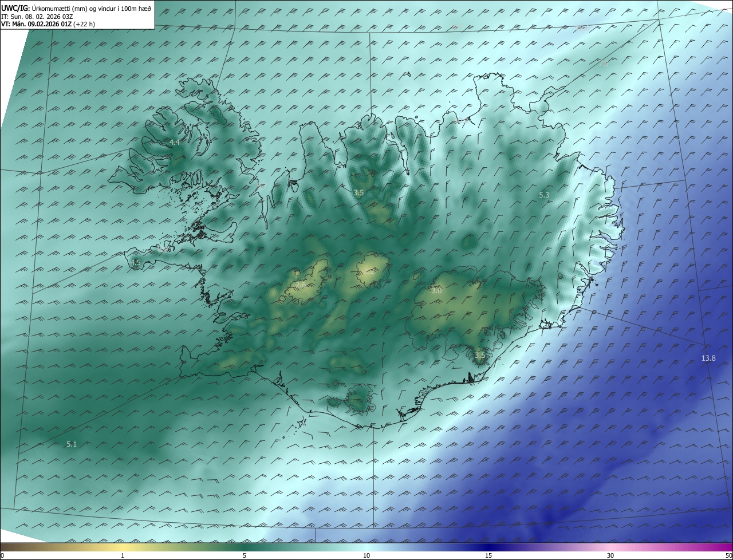Click the 4.5 value label on the map
The width and height of the screenshot is (733, 560).
pyautogui.click(x=136, y=263)
